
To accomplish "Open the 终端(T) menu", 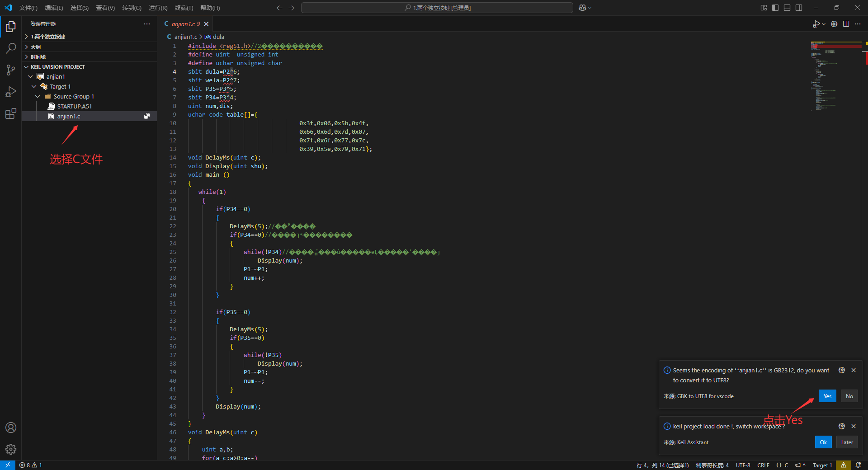I will pyautogui.click(x=184, y=8).
